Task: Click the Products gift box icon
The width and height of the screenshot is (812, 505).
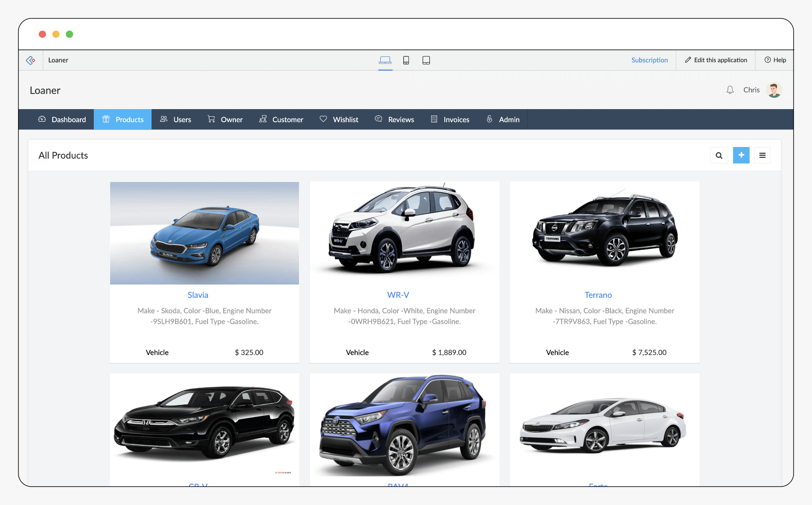Action: [x=106, y=119]
